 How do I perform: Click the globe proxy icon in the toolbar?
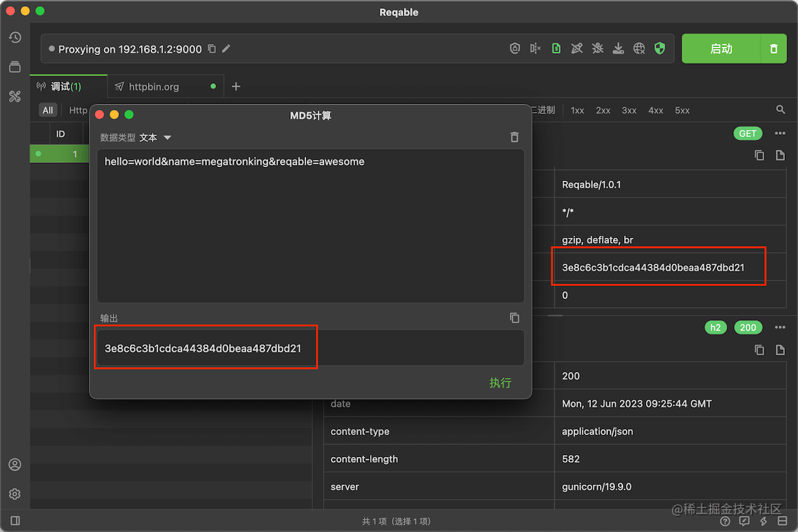638,48
